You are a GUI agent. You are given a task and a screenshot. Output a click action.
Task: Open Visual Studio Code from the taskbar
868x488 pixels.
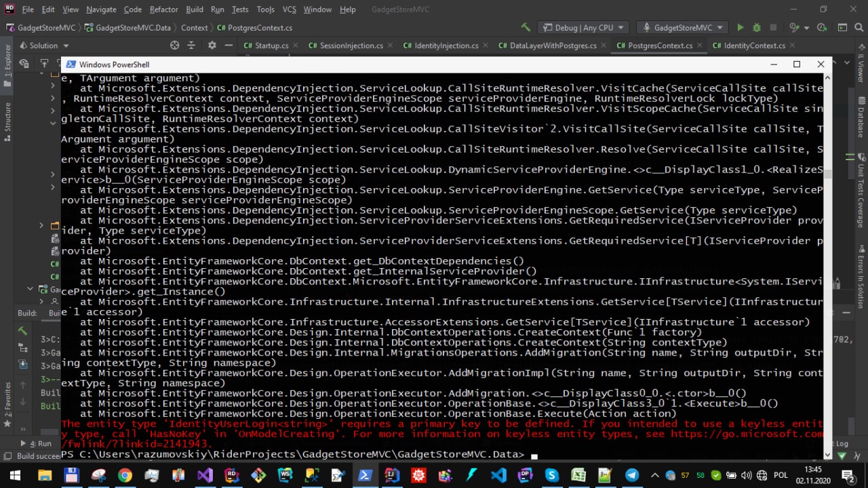click(498, 475)
